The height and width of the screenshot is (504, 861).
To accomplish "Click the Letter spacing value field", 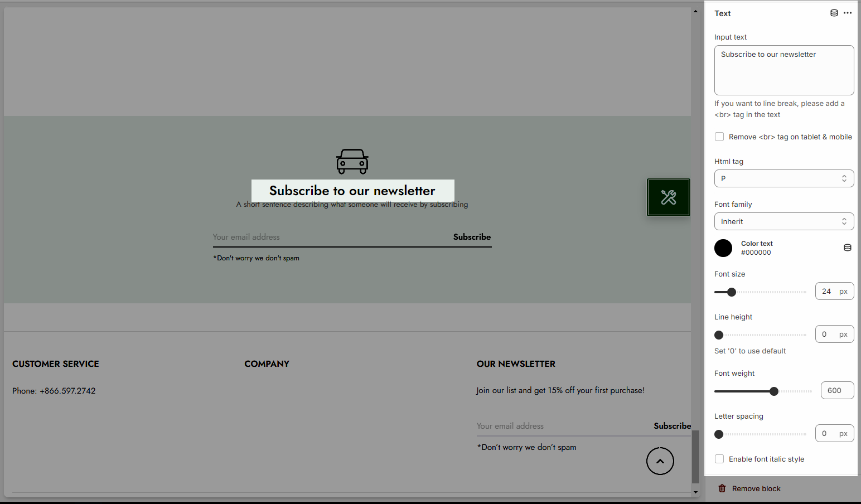I will (x=835, y=433).
